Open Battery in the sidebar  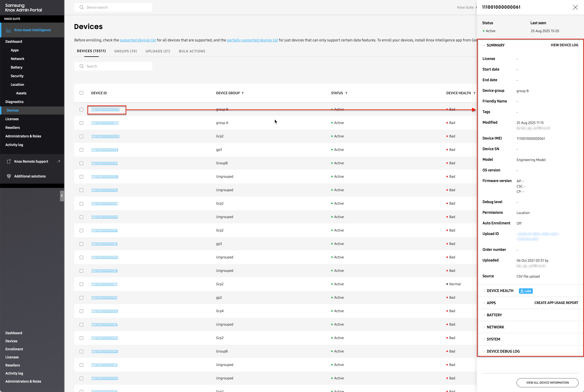(x=17, y=67)
